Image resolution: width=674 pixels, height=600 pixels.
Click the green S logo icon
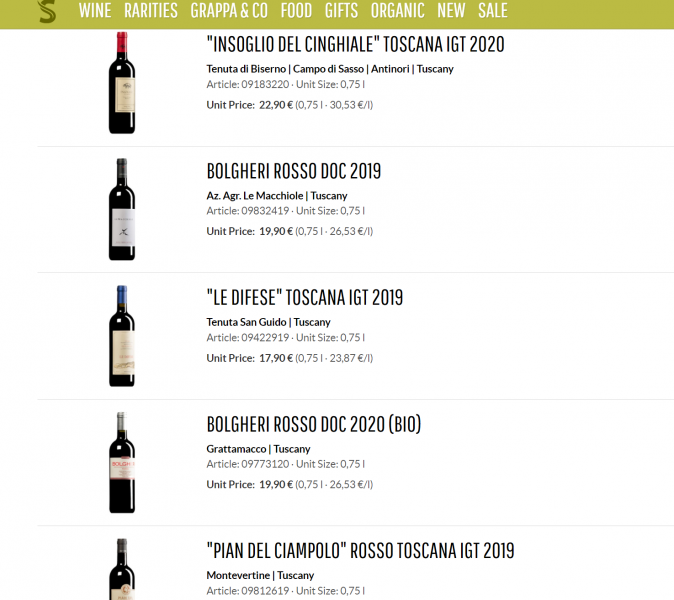46,11
